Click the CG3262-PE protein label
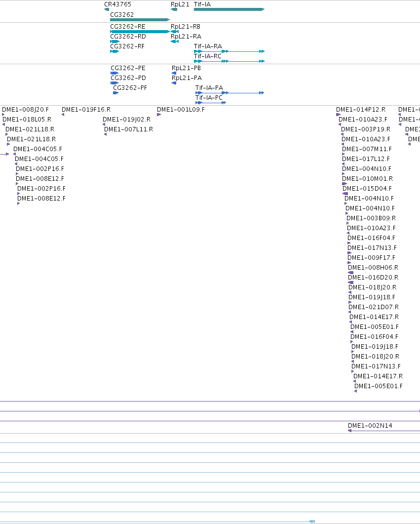This screenshot has height=524, width=420. [x=128, y=68]
